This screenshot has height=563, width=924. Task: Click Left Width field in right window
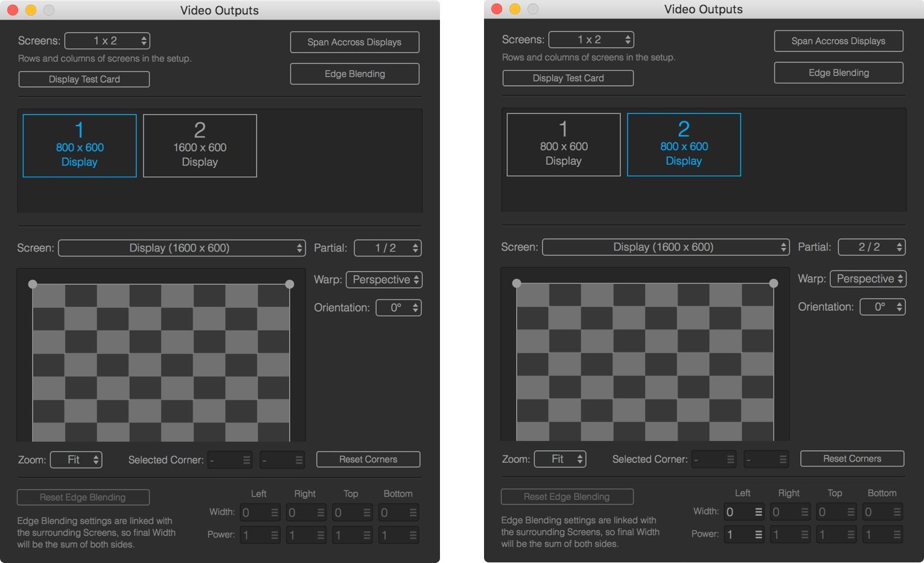pos(744,512)
